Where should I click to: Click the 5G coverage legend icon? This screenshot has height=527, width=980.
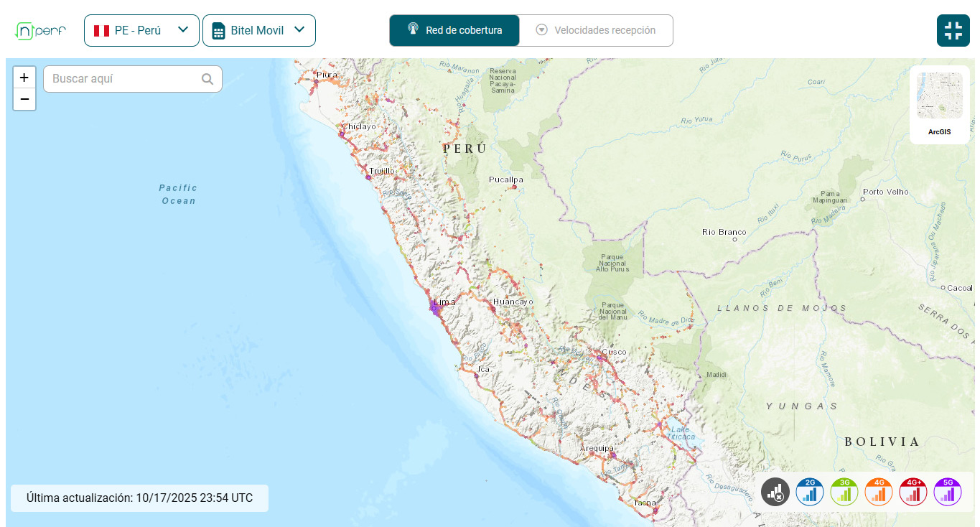tap(948, 492)
